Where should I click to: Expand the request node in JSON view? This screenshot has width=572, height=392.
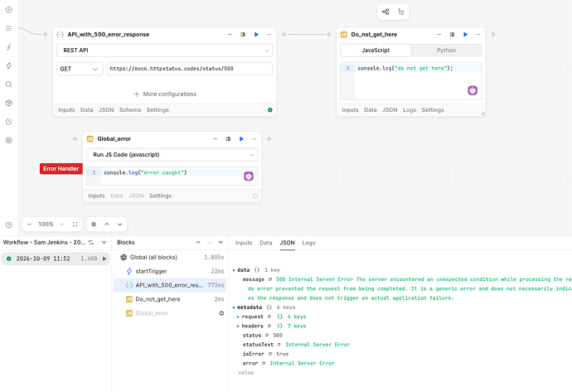click(238, 317)
